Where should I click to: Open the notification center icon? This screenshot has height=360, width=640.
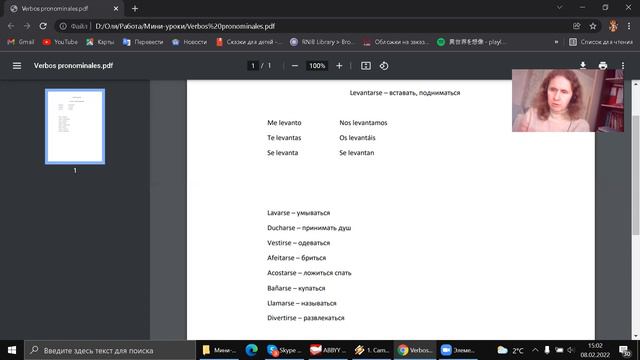624,350
